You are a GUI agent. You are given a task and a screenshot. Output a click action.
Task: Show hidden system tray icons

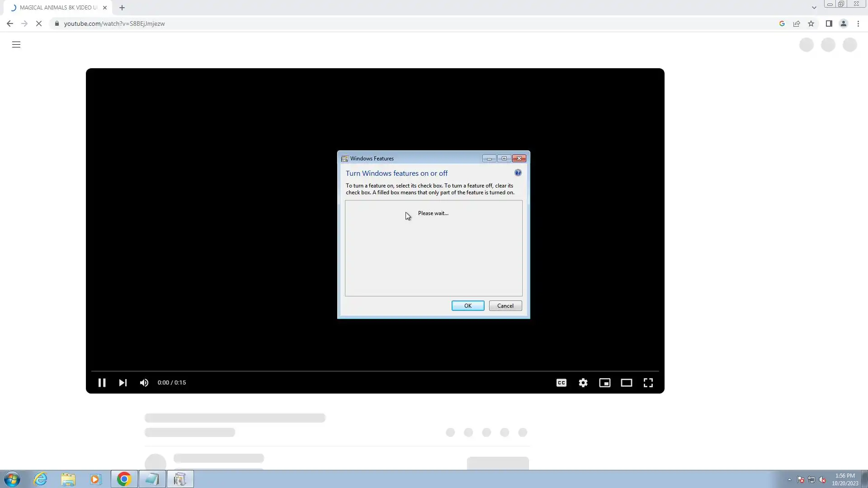click(789, 479)
